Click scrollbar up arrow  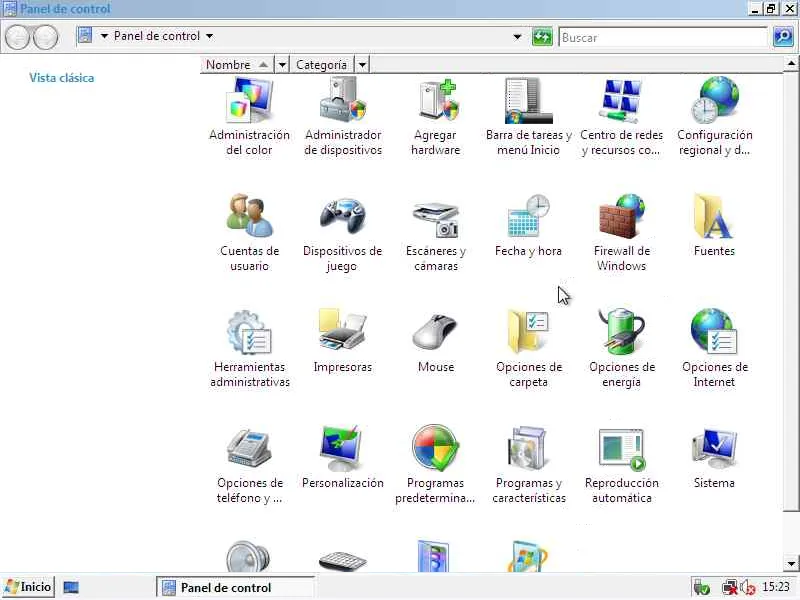click(x=791, y=64)
